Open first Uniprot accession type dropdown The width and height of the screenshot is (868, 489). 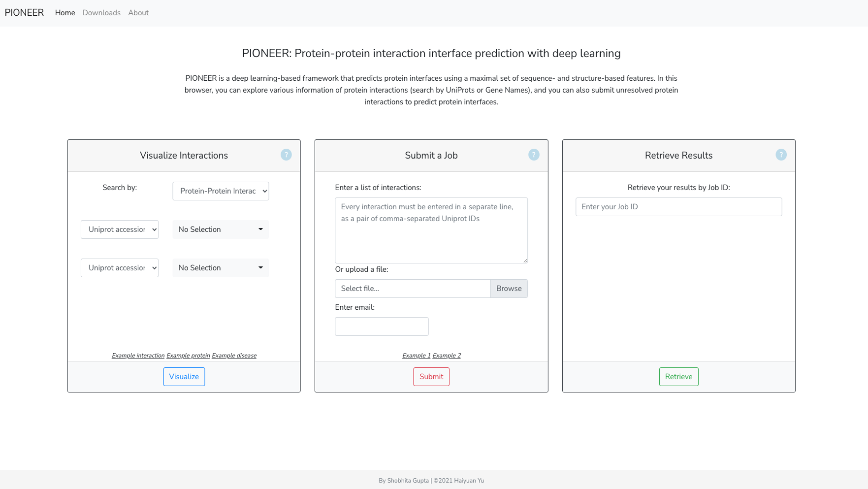click(120, 229)
